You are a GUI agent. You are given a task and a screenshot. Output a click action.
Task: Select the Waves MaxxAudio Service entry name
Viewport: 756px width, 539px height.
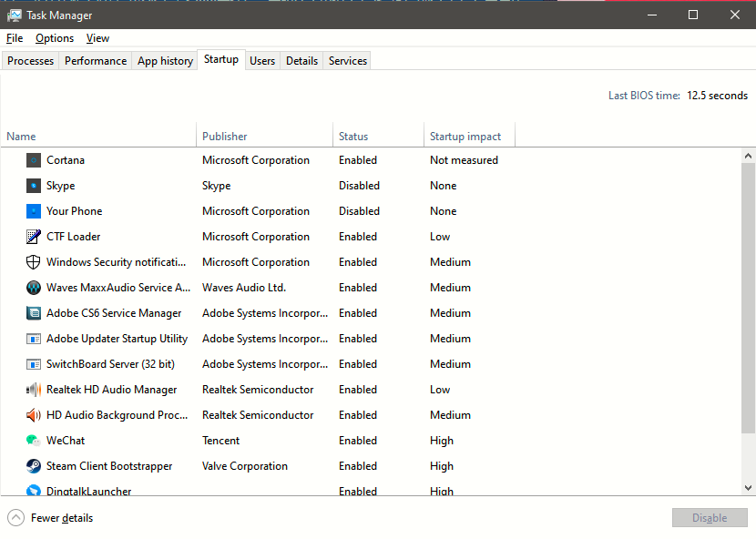118,288
